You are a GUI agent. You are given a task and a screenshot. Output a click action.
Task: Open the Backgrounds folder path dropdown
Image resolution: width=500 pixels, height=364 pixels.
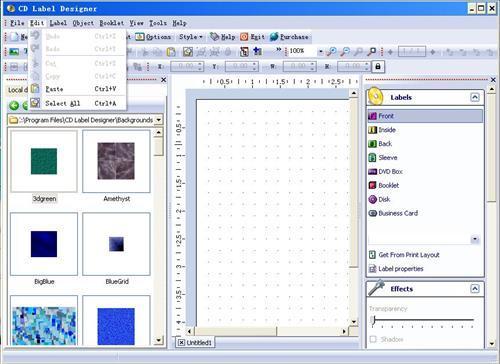coord(159,120)
